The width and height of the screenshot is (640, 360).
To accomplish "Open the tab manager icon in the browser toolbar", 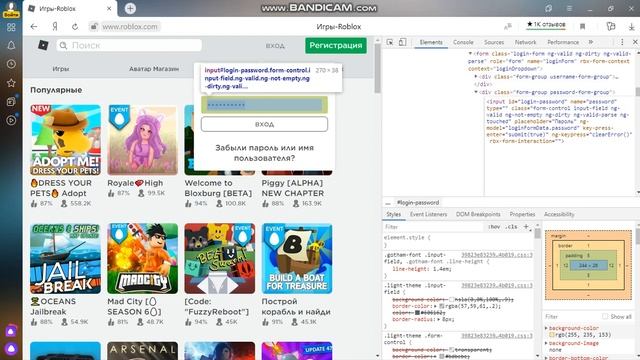I will [611, 26].
